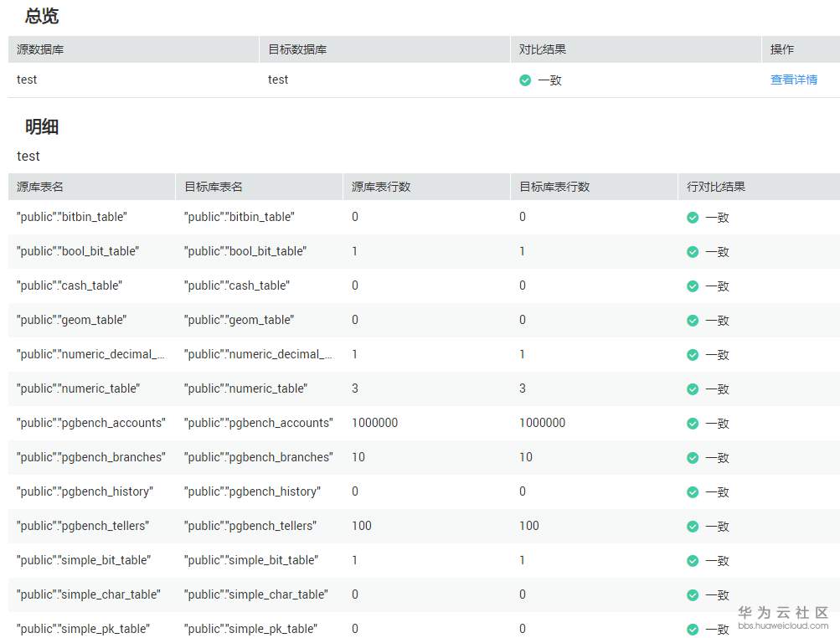This screenshot has height=638, width=840.
Task: Click target row count 10 for pgbench_branches
Action: [526, 457]
